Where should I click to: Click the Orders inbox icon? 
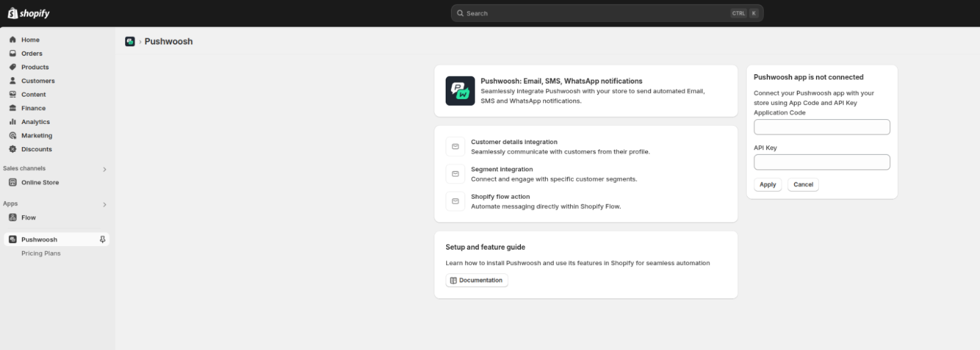[x=13, y=53]
